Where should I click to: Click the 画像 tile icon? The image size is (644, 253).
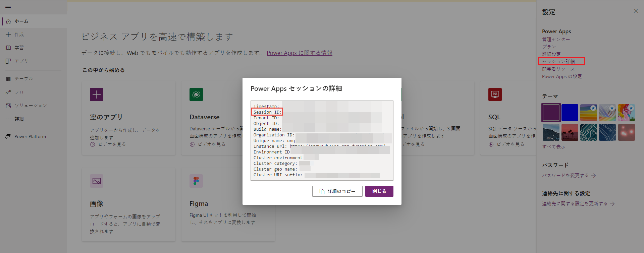click(97, 181)
